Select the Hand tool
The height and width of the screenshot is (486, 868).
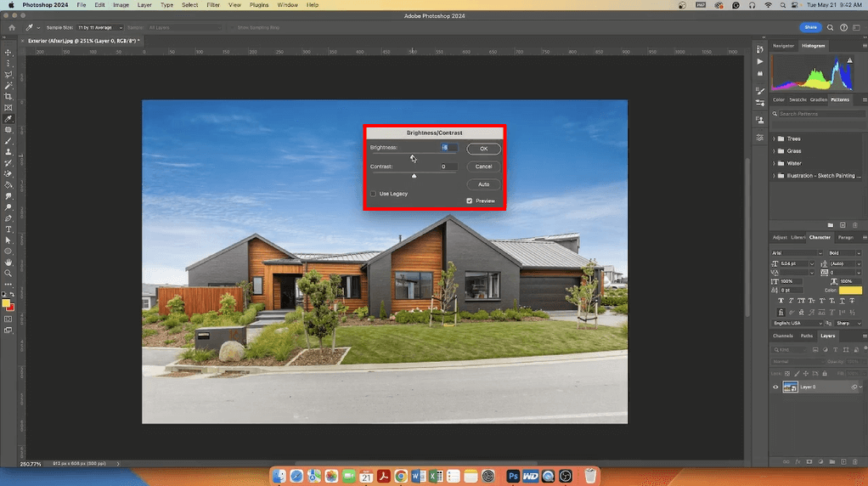tap(8, 263)
